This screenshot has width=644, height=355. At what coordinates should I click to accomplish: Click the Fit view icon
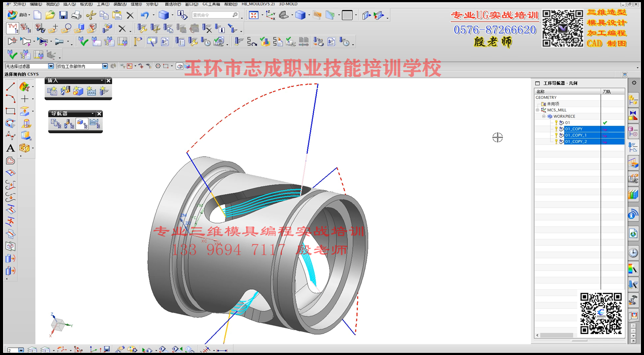[254, 15]
